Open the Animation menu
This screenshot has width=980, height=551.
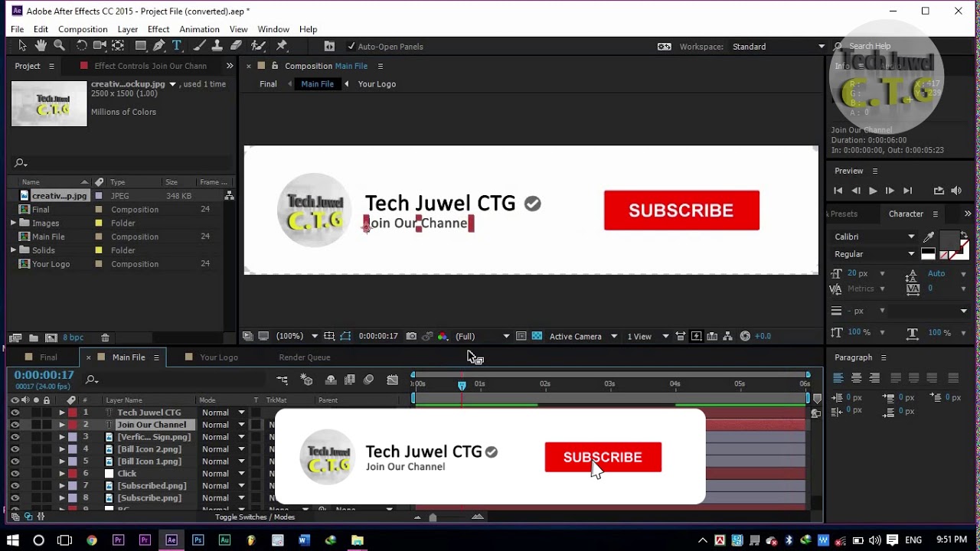point(199,29)
